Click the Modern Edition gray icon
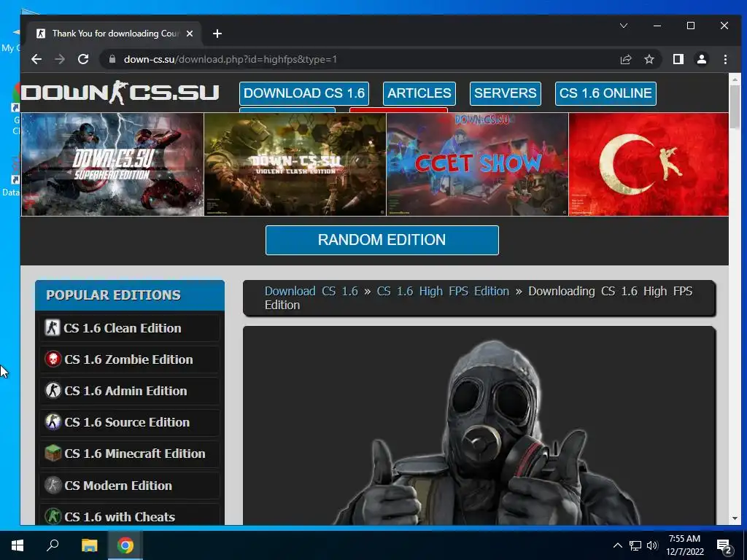Viewport: 747px width, 560px height. tap(53, 485)
